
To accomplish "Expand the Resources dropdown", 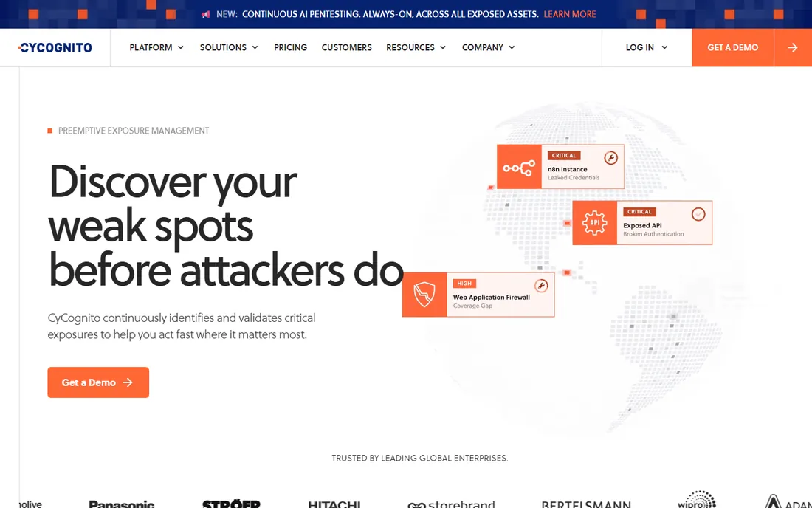I will 416,48.
